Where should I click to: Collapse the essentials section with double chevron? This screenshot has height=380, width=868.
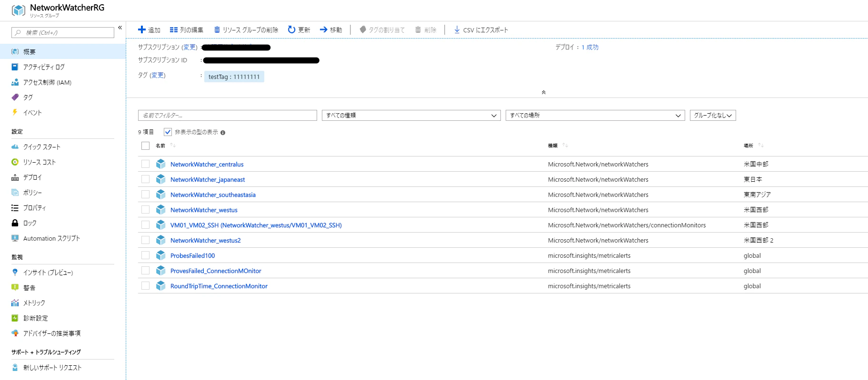(x=544, y=92)
